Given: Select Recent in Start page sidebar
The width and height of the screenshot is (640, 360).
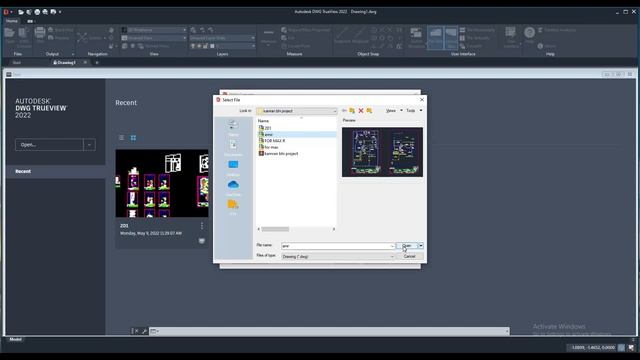Looking at the screenshot, I should click(x=56, y=171).
